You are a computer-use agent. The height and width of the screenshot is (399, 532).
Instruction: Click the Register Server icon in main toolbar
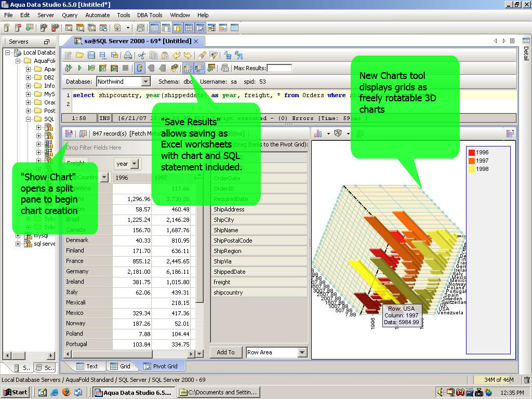6,28
